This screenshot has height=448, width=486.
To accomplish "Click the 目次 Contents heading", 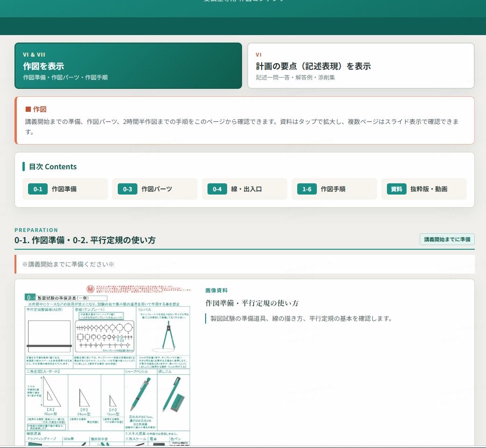I will [53, 166].
